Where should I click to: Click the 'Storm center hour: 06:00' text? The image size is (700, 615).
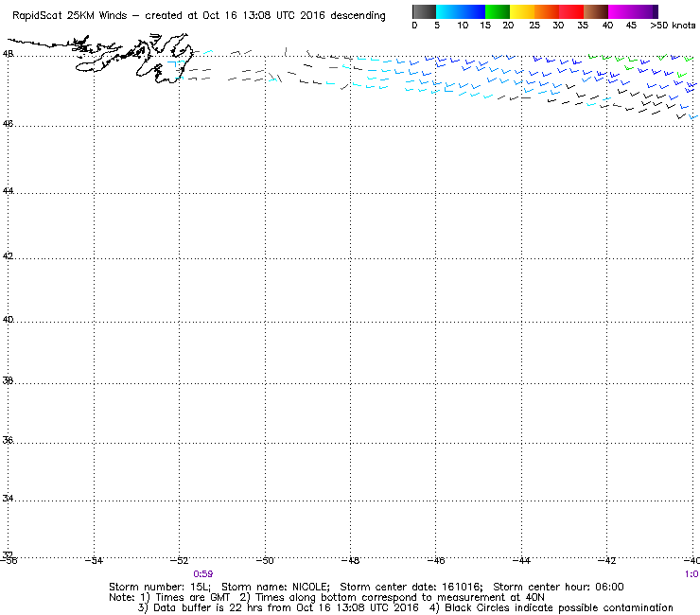point(558,587)
